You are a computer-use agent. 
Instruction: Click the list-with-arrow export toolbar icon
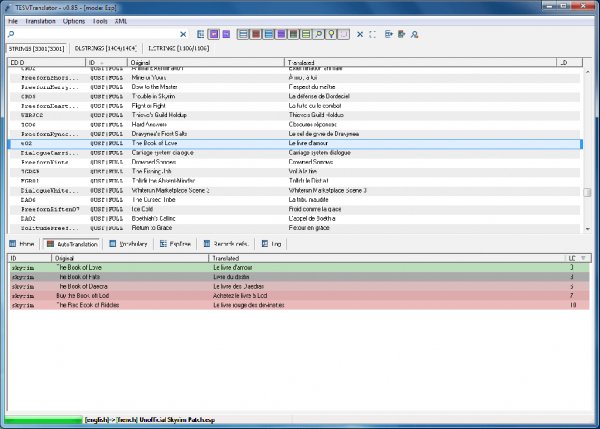389,34
